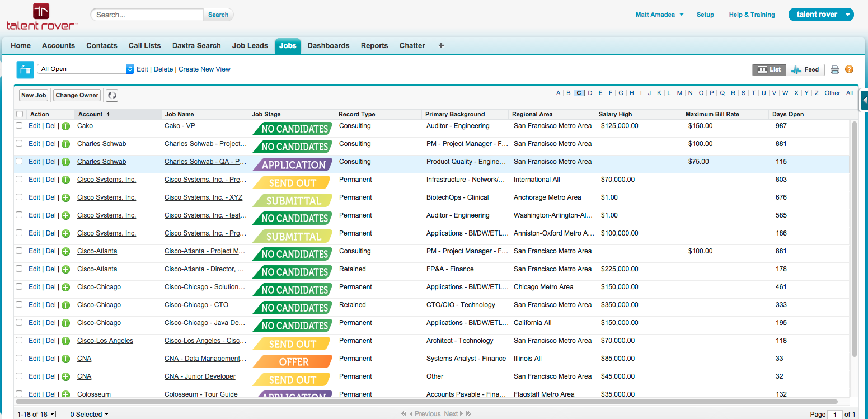Switch to the Contacts tab
Screen dimensions: 868x419
coord(102,46)
